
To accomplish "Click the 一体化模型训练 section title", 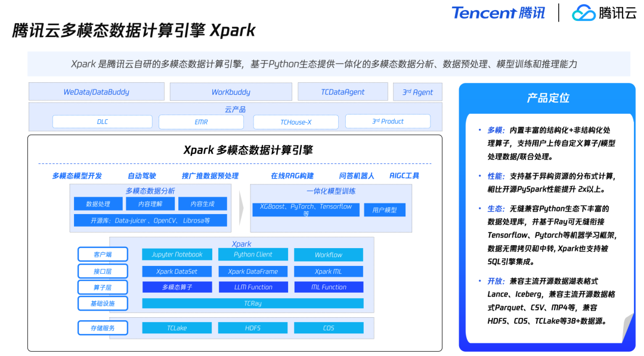I will (331, 191).
